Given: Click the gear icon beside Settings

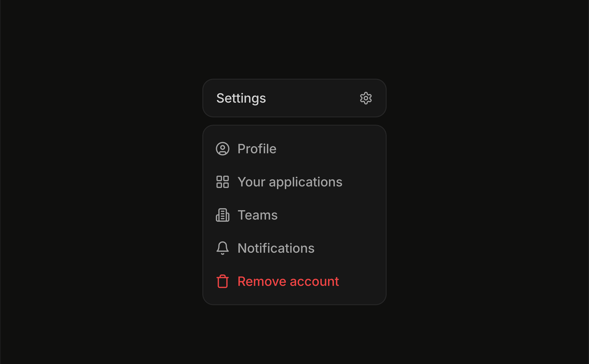Looking at the screenshot, I should pos(366,98).
